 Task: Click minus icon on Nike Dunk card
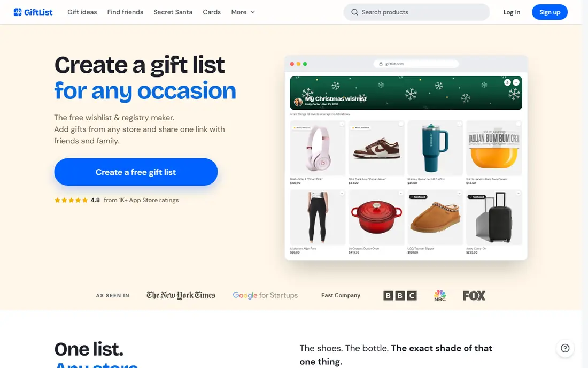point(400,124)
